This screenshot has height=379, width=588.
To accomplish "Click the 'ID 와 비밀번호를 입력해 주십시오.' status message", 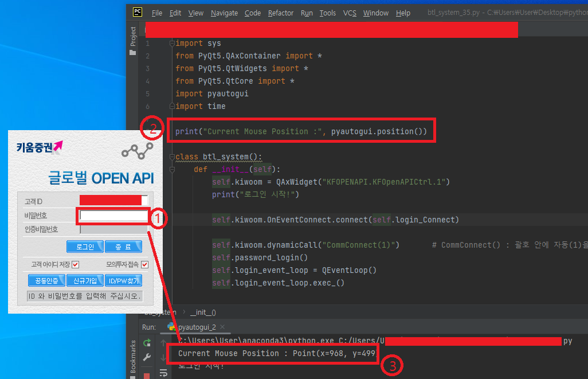I will (85, 296).
